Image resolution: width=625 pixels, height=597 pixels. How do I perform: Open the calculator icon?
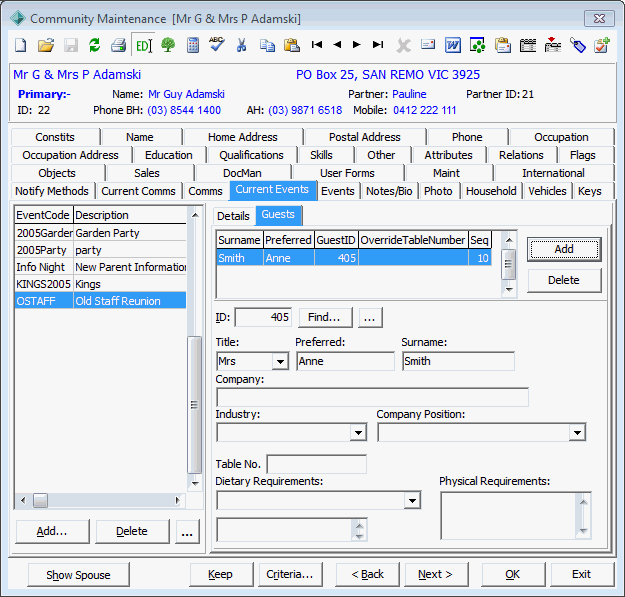(x=193, y=45)
